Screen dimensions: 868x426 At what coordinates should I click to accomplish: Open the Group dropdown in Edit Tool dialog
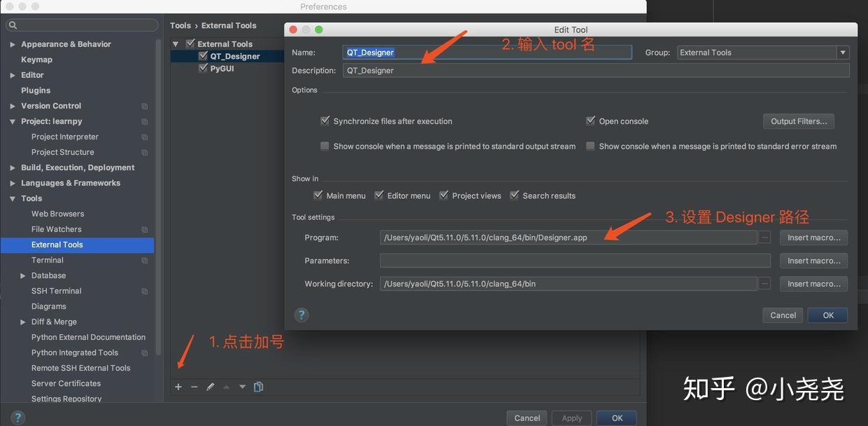pos(843,52)
